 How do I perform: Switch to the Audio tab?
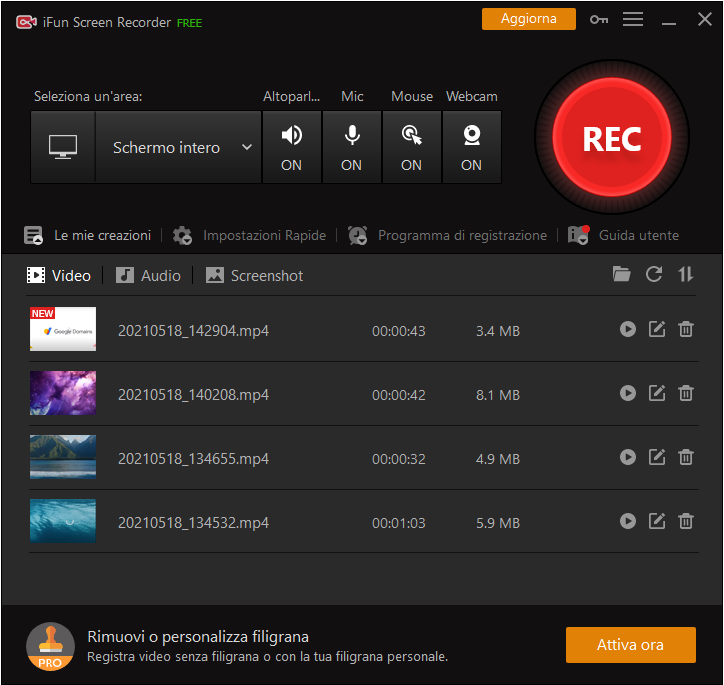[x=148, y=276]
